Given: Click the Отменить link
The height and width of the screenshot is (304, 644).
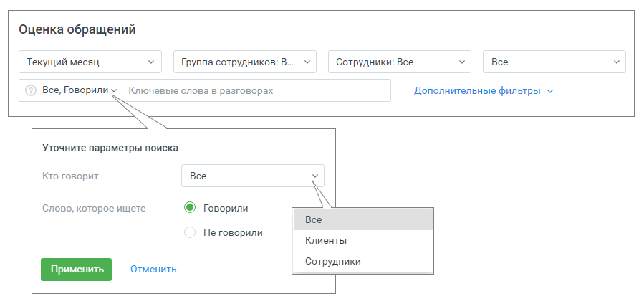Looking at the screenshot, I should [x=153, y=270].
